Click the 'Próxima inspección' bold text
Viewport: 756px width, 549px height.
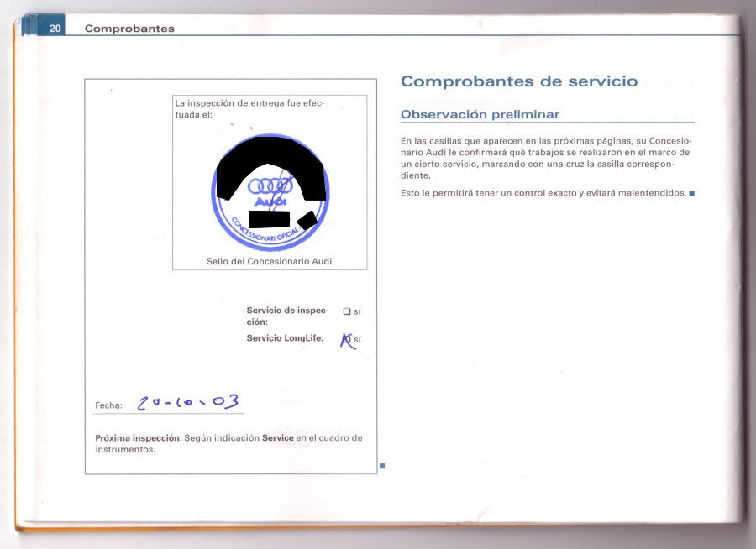(x=138, y=437)
